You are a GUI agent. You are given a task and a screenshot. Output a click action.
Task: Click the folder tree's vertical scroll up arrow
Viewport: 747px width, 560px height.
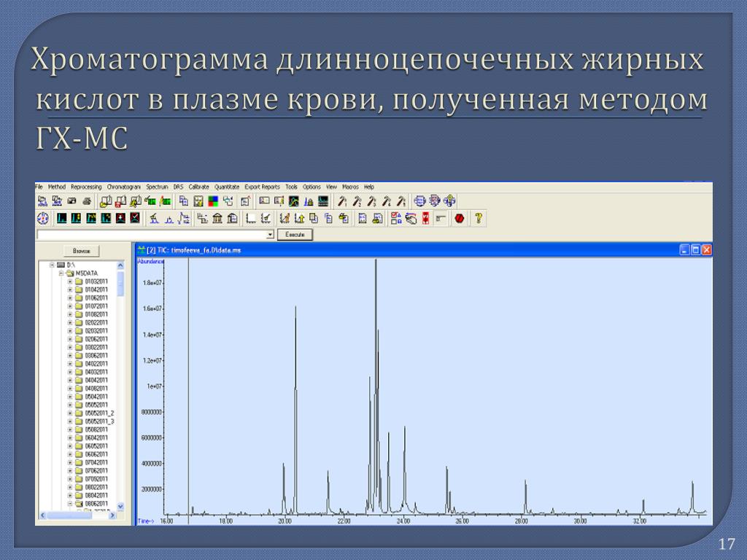coord(120,265)
